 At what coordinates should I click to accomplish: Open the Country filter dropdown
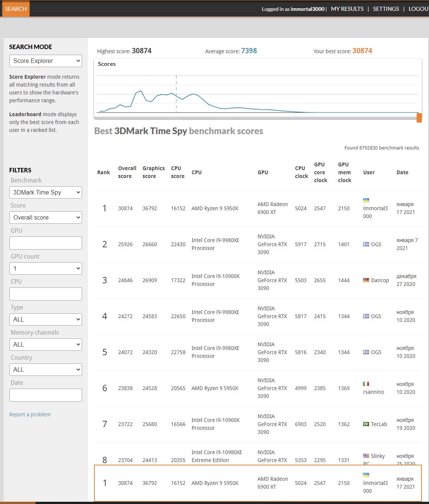click(46, 369)
